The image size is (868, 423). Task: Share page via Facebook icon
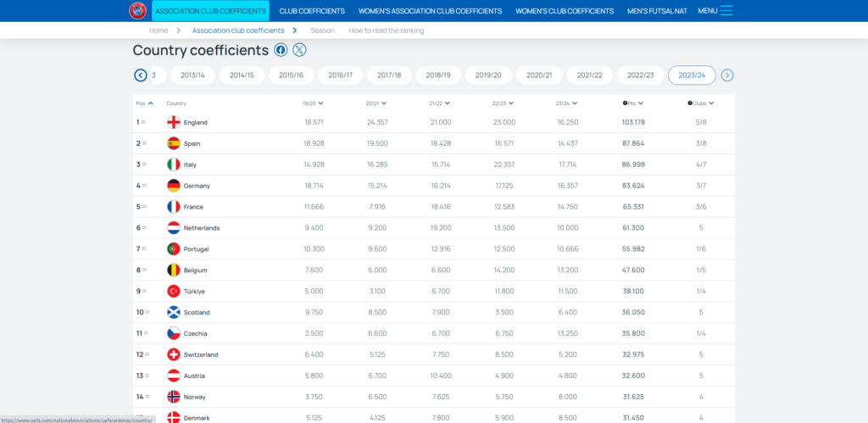(x=281, y=50)
